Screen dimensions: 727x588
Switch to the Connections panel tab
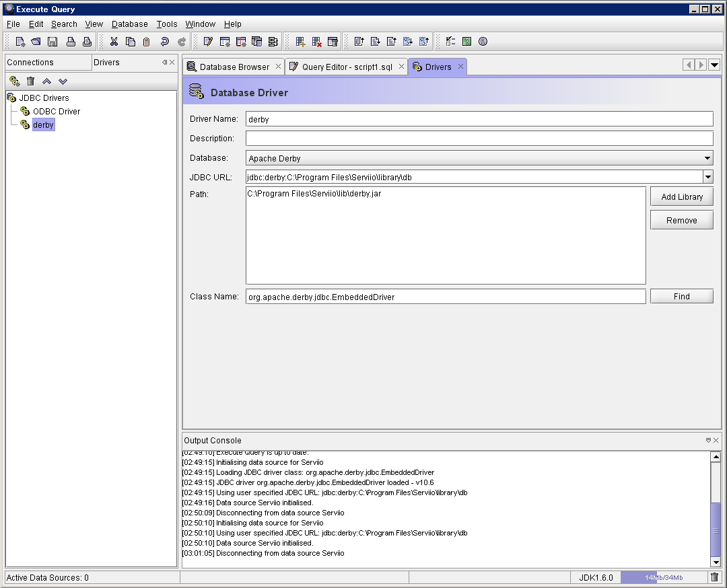coord(31,63)
